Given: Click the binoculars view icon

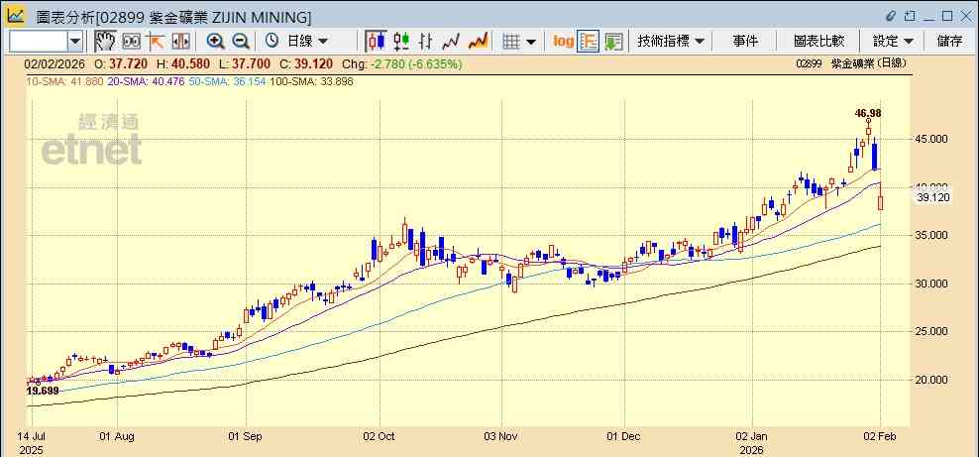Looking at the screenshot, I should tap(131, 42).
